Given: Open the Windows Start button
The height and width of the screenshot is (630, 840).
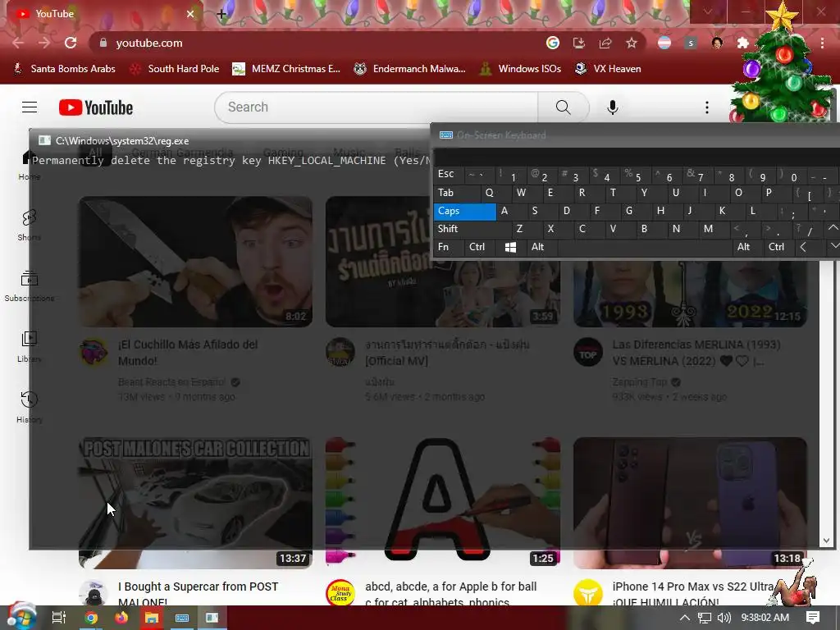Looking at the screenshot, I should click(x=22, y=617).
